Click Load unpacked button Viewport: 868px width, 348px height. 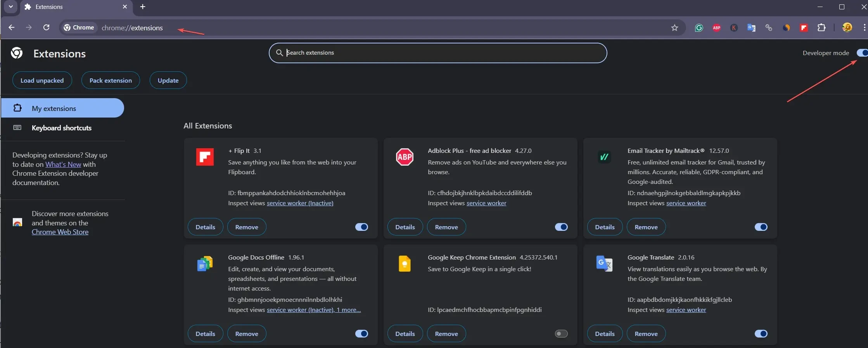pyautogui.click(x=42, y=80)
